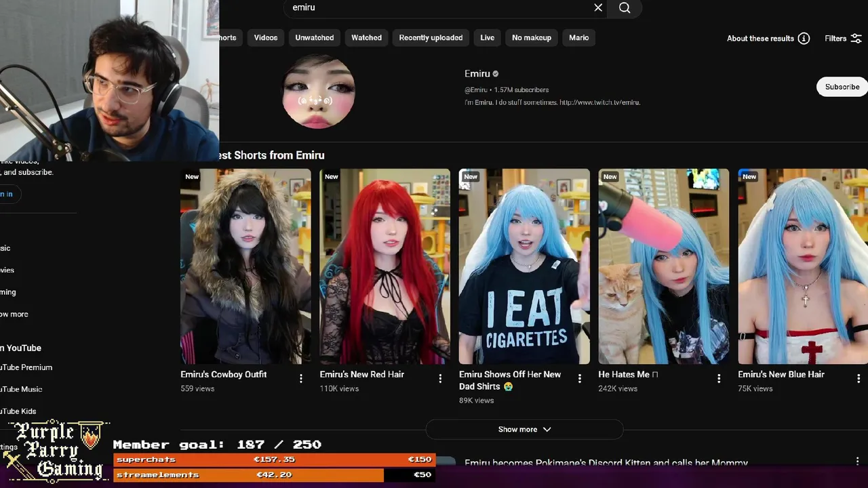This screenshot has width=868, height=488.
Task: Clear the search box with the X icon
Action: (598, 7)
